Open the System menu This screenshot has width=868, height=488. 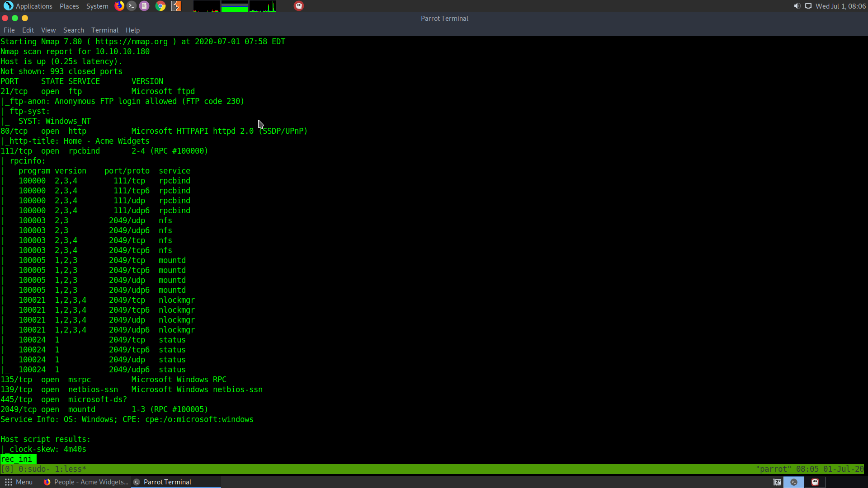coord(97,6)
